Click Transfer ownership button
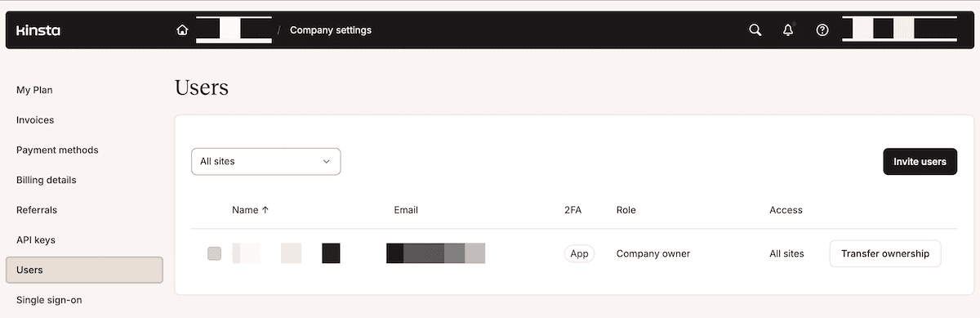Screen dimensions: 980x318 pos(885,253)
